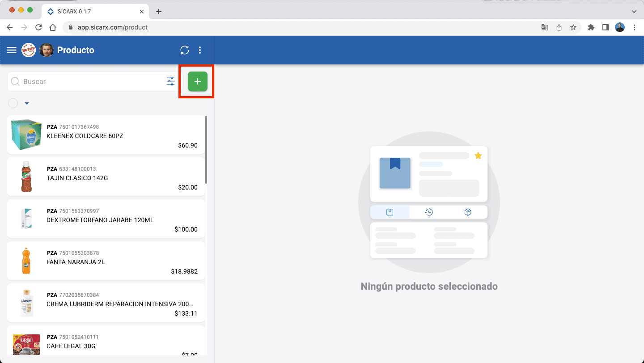Refresh the product list
644x363 pixels.
pos(185,50)
